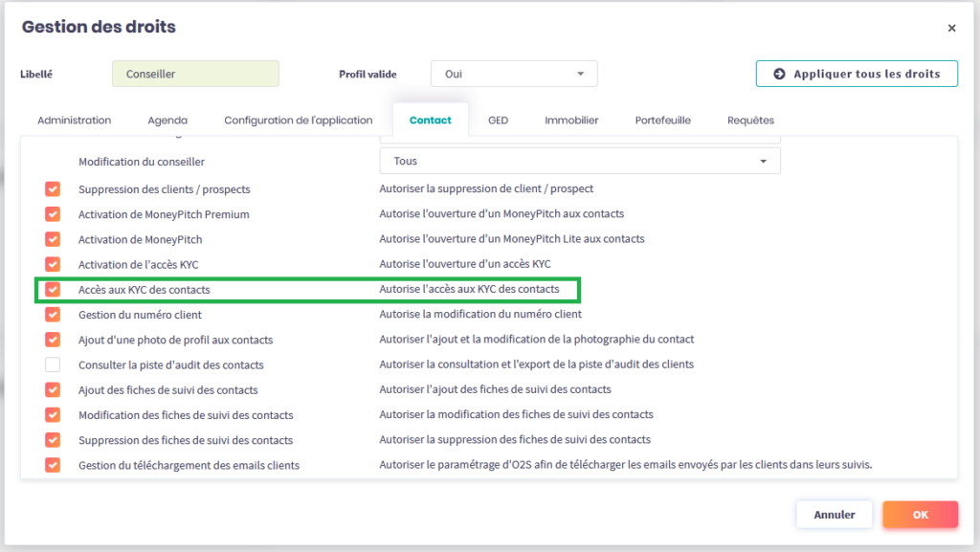Uncheck Suppression des clients / prospects

[x=53, y=189]
